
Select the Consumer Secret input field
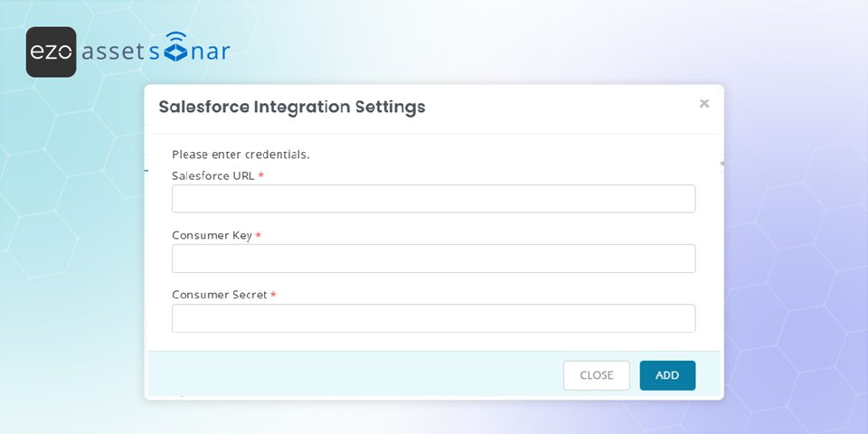pos(433,318)
